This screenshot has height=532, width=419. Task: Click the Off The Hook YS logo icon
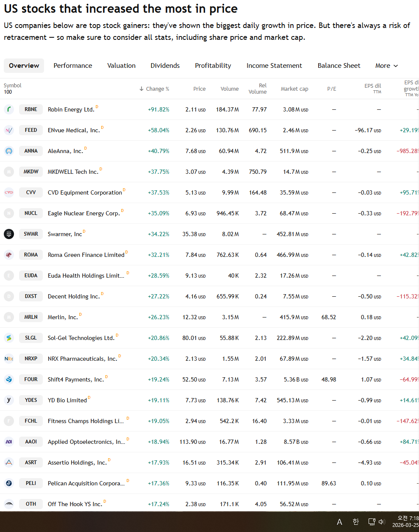click(x=9, y=504)
